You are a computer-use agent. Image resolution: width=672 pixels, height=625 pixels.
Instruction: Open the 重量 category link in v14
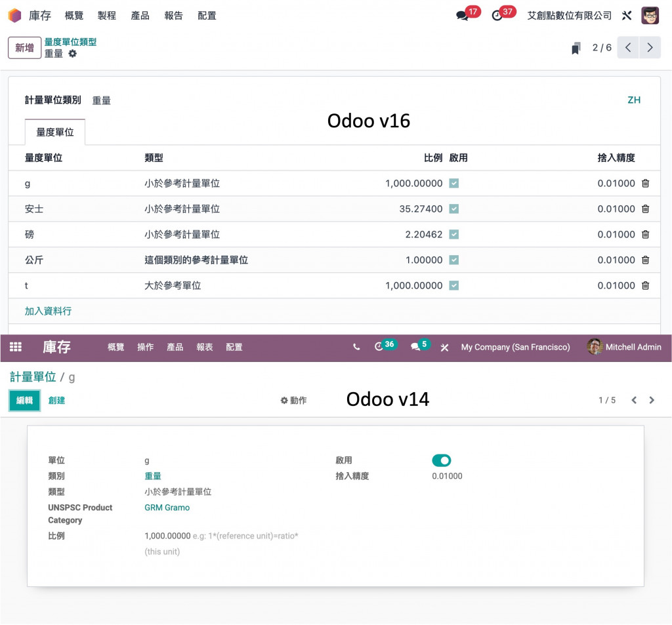152,476
